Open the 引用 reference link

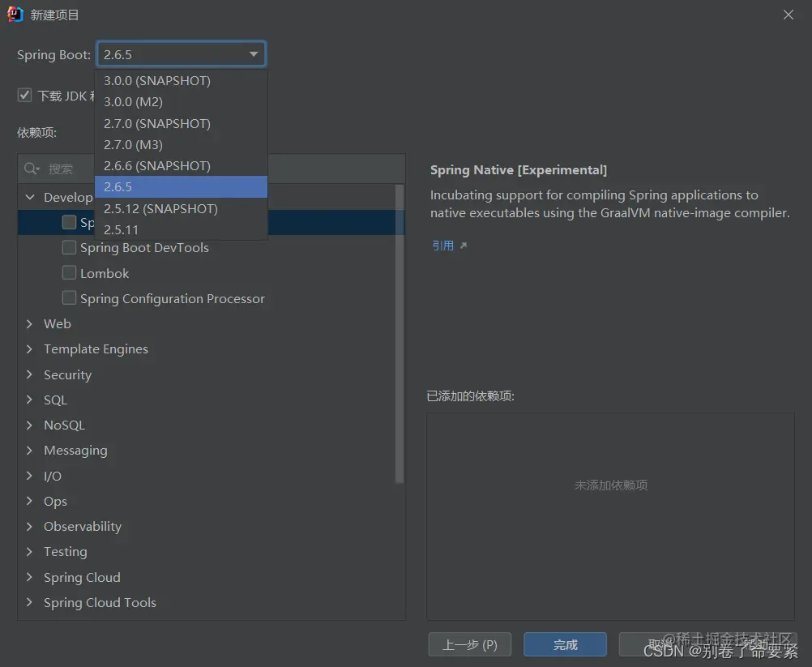point(442,246)
